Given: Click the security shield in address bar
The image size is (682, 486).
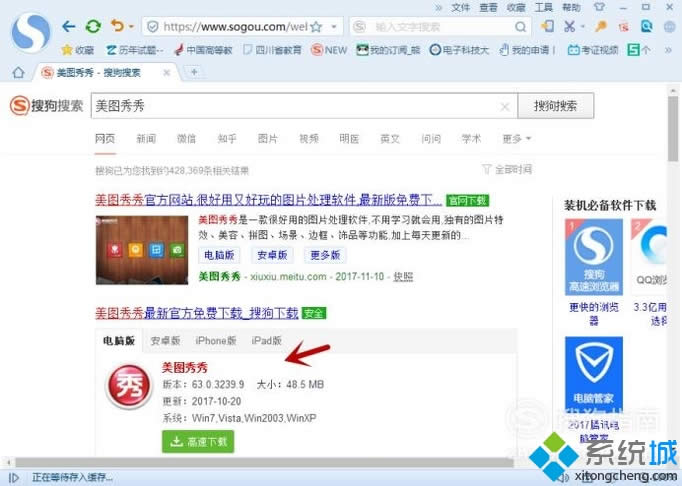Looking at the screenshot, I should click(x=153, y=27).
